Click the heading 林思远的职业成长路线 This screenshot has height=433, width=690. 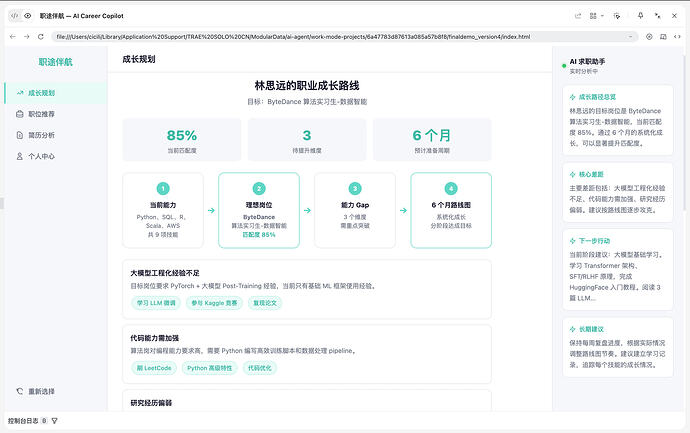point(307,85)
